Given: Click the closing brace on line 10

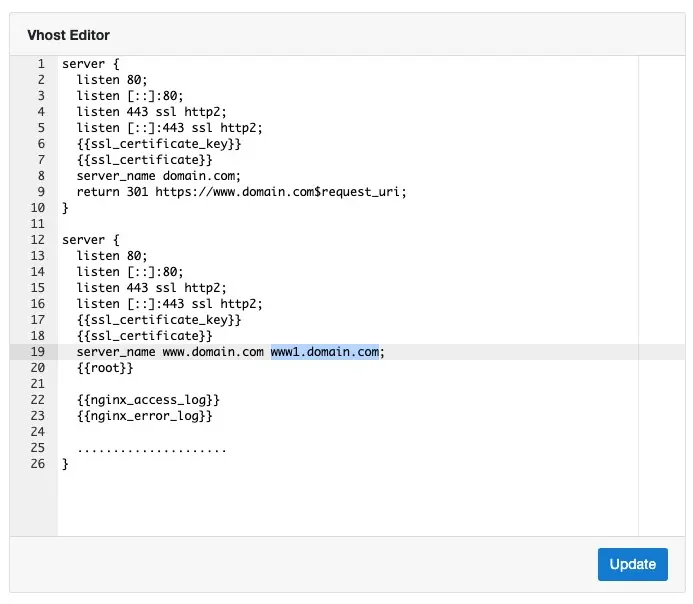Looking at the screenshot, I should pyautogui.click(x=65, y=208).
